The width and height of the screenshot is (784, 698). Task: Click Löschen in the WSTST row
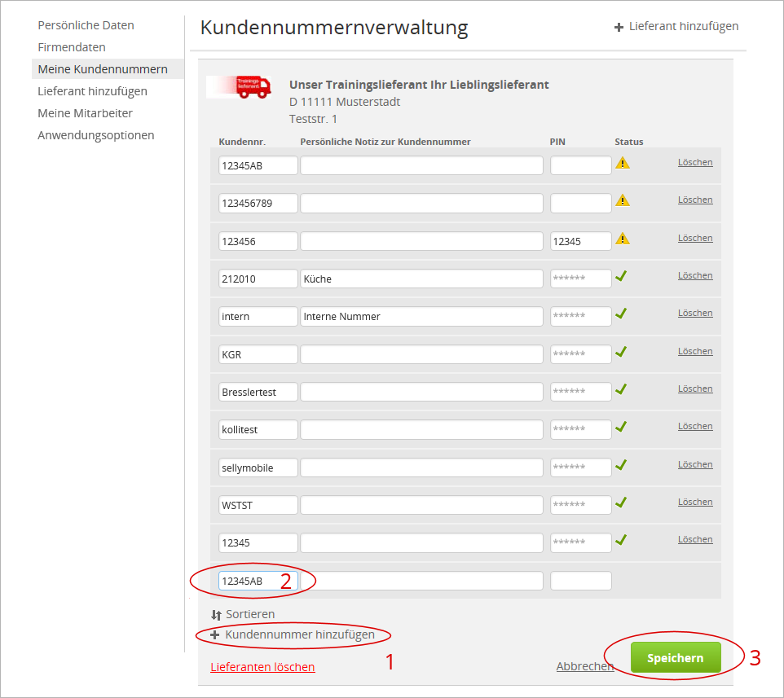pyautogui.click(x=695, y=503)
